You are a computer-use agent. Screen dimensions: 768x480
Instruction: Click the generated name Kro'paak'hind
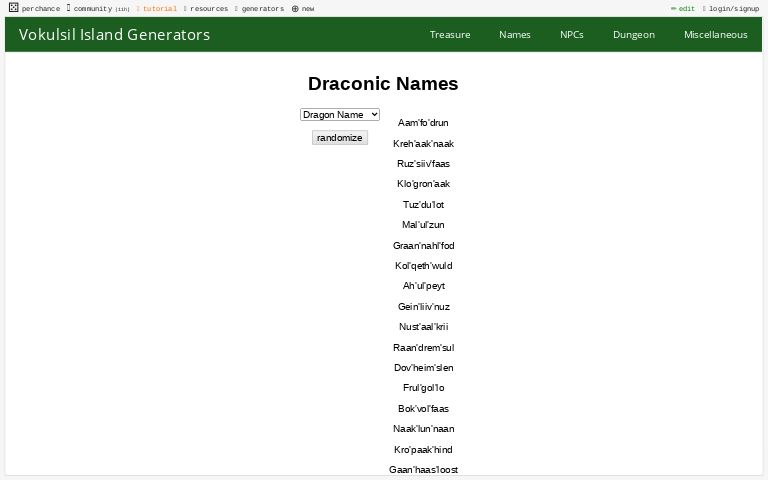point(423,450)
